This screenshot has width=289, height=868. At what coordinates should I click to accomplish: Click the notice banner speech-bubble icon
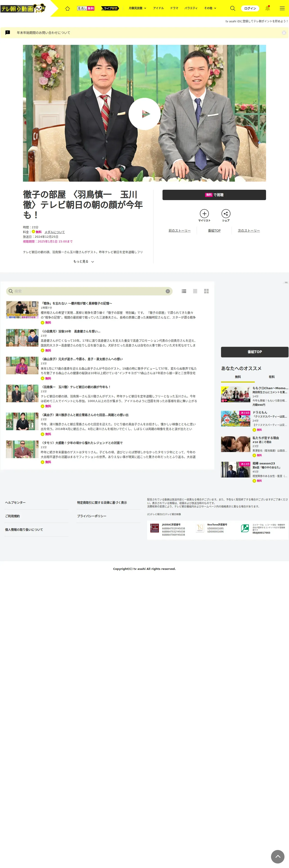(x=8, y=33)
